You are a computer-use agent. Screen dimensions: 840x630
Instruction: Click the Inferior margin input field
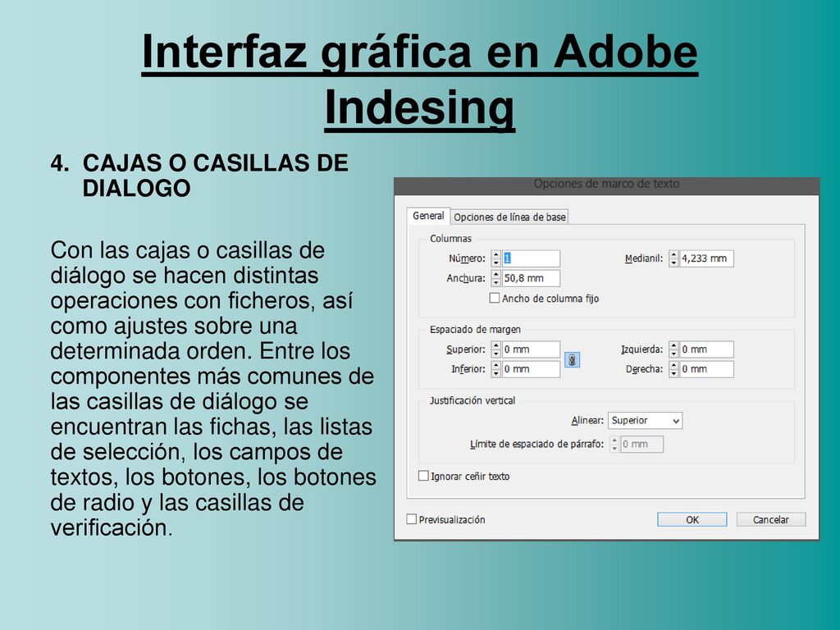(531, 369)
